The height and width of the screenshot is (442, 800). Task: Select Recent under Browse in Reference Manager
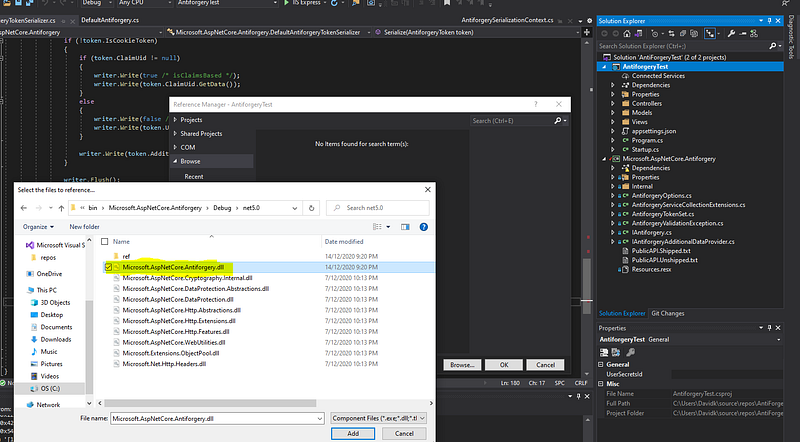pyautogui.click(x=194, y=177)
